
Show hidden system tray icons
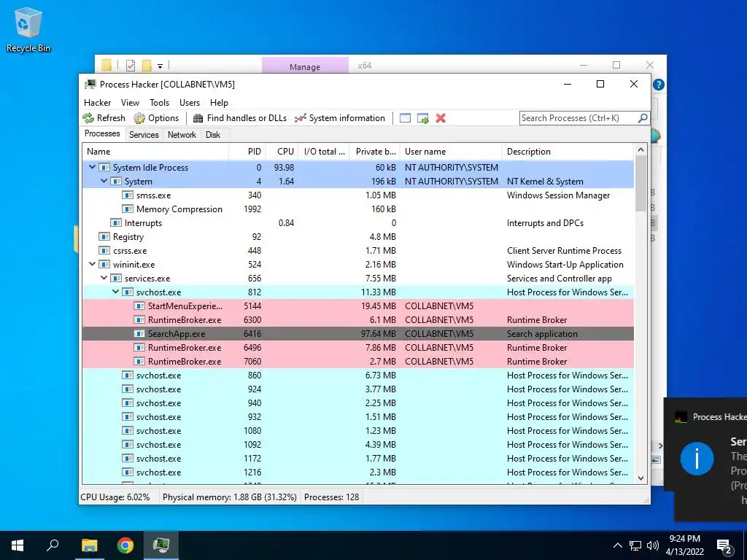(617, 545)
